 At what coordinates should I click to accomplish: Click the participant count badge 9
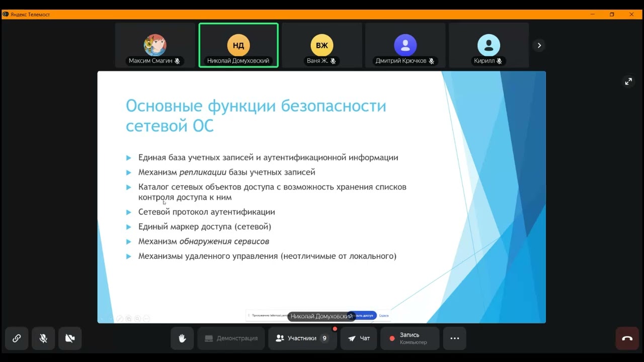[325, 338]
